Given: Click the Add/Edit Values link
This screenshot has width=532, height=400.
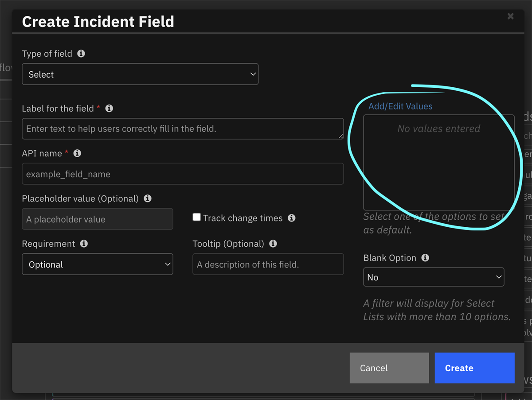Looking at the screenshot, I should click(400, 106).
